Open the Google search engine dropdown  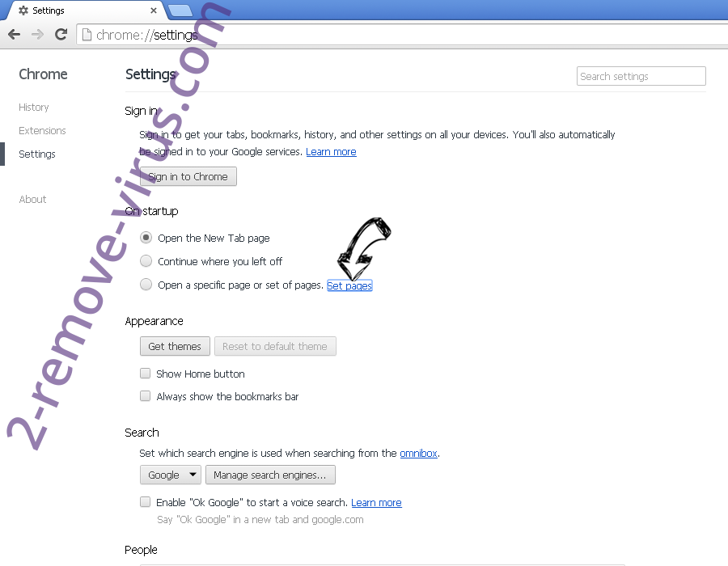coord(171,475)
